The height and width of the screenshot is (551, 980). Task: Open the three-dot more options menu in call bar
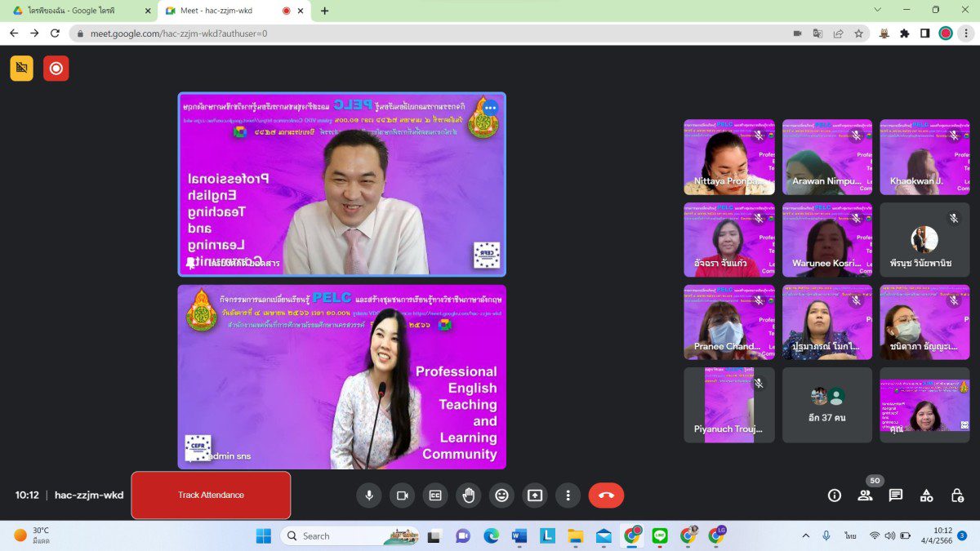pyautogui.click(x=568, y=495)
